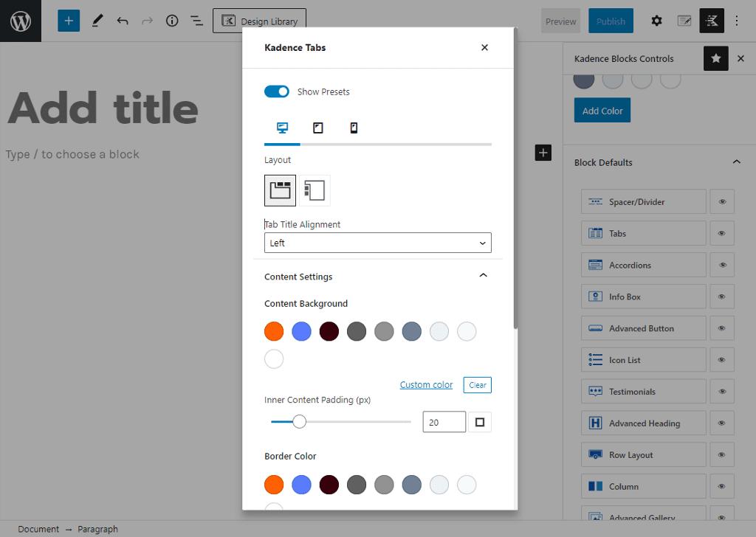
Task: Pick the orange Content Background swatch
Action: [x=274, y=332]
